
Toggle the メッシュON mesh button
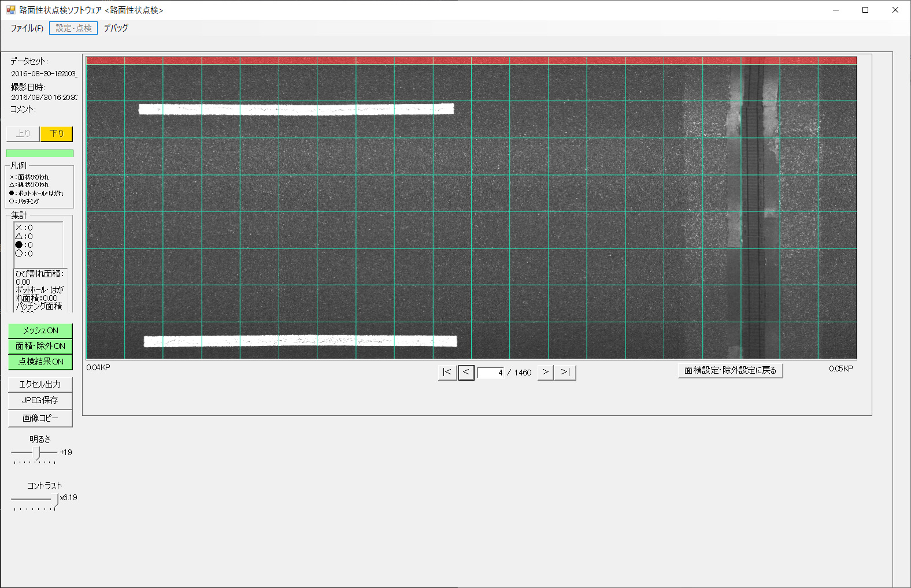click(40, 330)
